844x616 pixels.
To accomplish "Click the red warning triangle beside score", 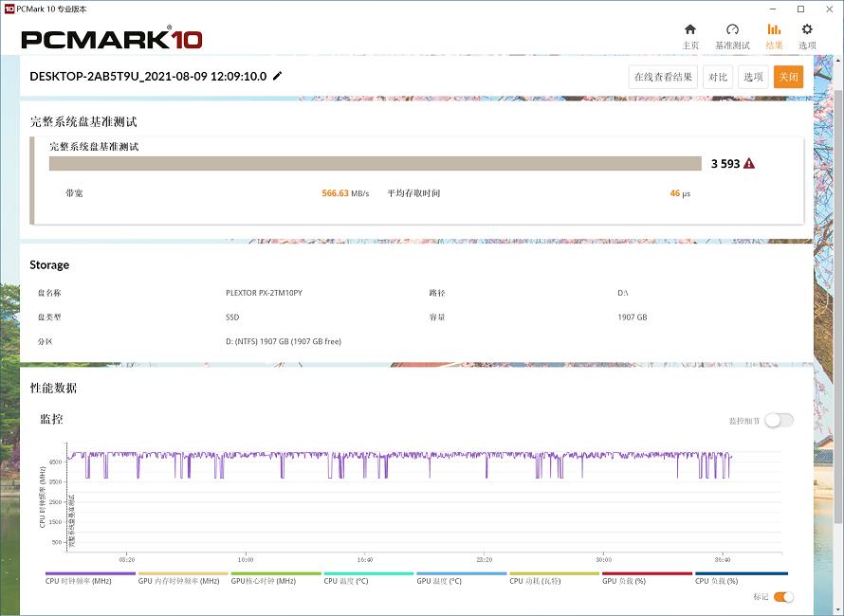I will (x=749, y=164).
